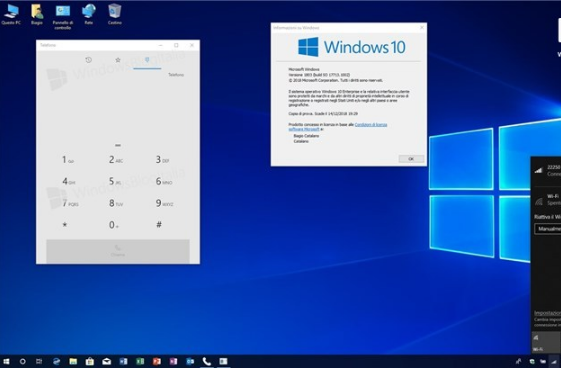This screenshot has width=561, height=368.
Task: Dial digit 3 DEF on the keypad
Action: pos(162,160)
